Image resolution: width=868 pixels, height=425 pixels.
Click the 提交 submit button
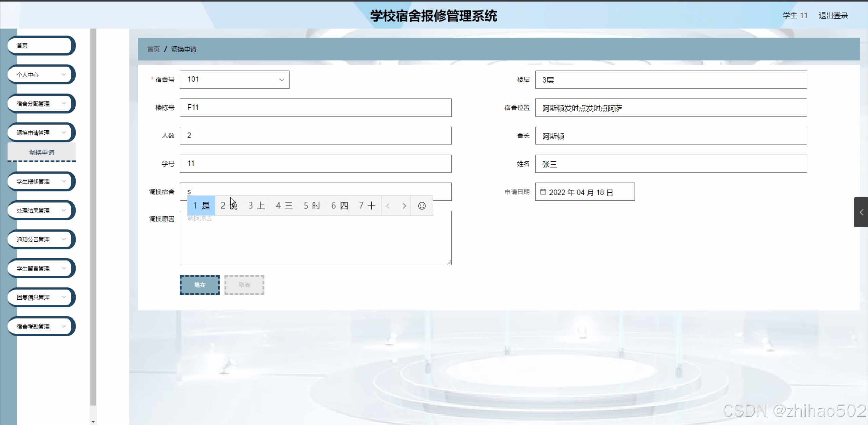pyautogui.click(x=199, y=285)
